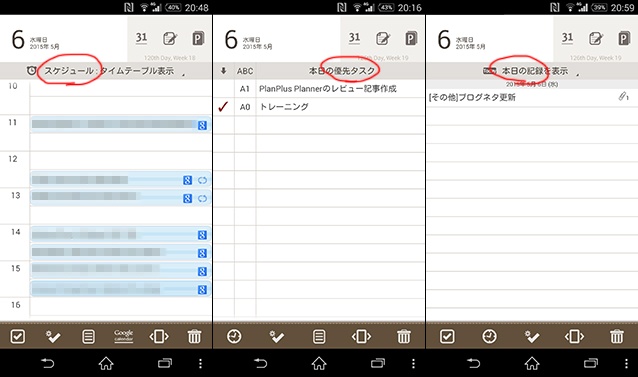Screen dimensions: 638x377
Task: Tap the empty 10 o'clock time slot
Action: click(120, 88)
